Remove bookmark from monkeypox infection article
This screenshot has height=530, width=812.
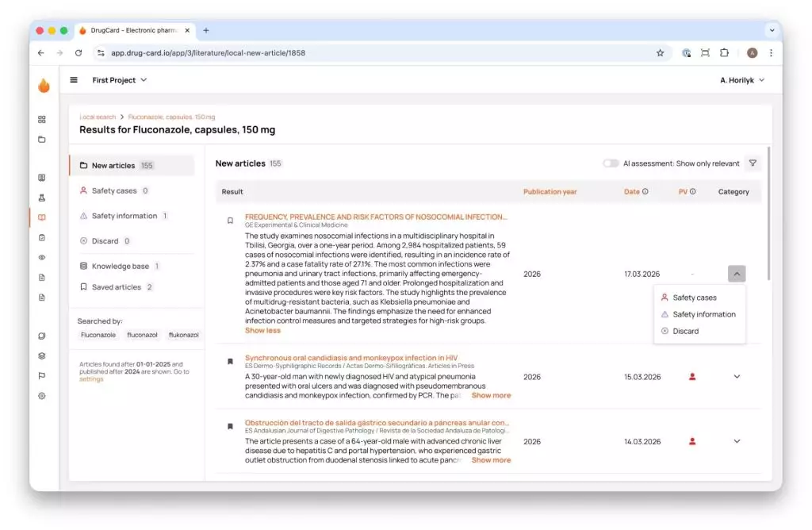pos(231,362)
